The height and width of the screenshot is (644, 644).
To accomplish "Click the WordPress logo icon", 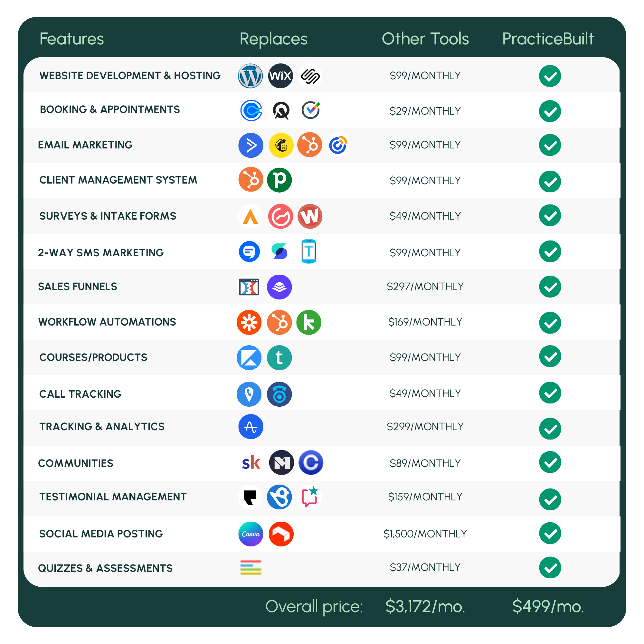I will 250,76.
